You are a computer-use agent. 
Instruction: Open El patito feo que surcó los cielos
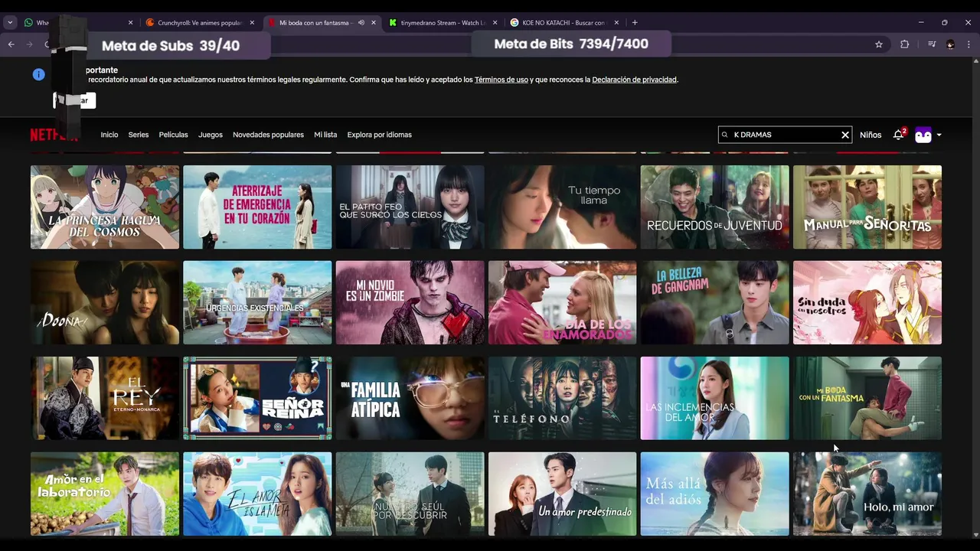tap(410, 207)
